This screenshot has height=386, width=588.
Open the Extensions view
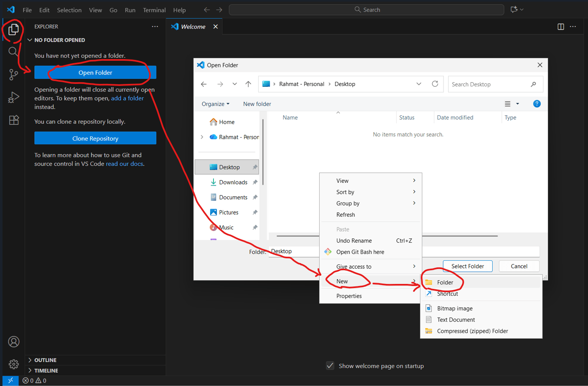tap(13, 120)
